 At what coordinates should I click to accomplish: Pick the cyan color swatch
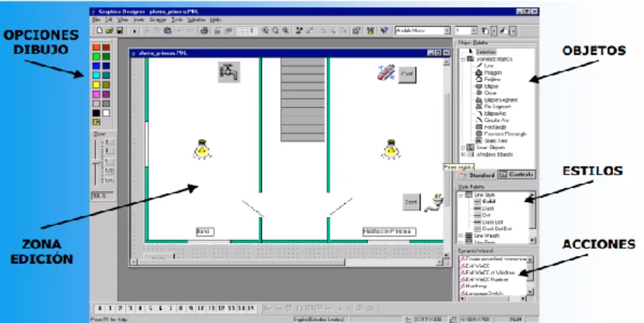96,75
